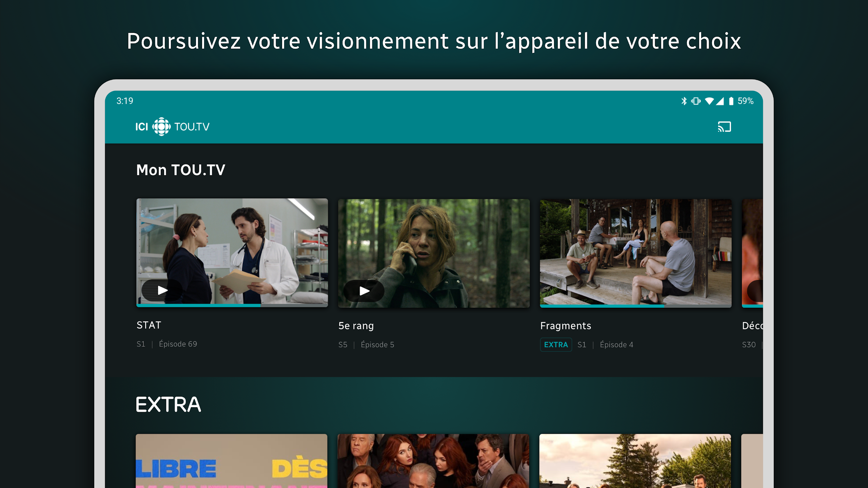Open the ICI TOU.TV logo home
868x488 pixels.
172,127
